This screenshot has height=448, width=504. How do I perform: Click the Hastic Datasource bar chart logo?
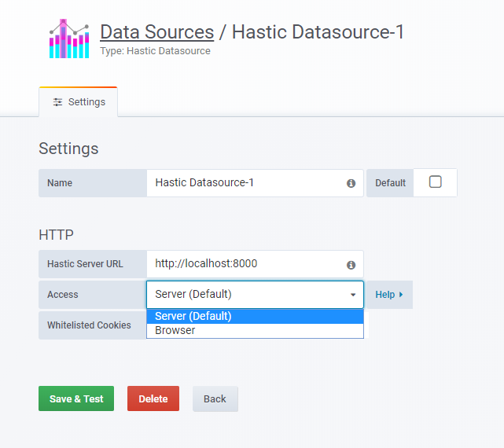point(69,39)
